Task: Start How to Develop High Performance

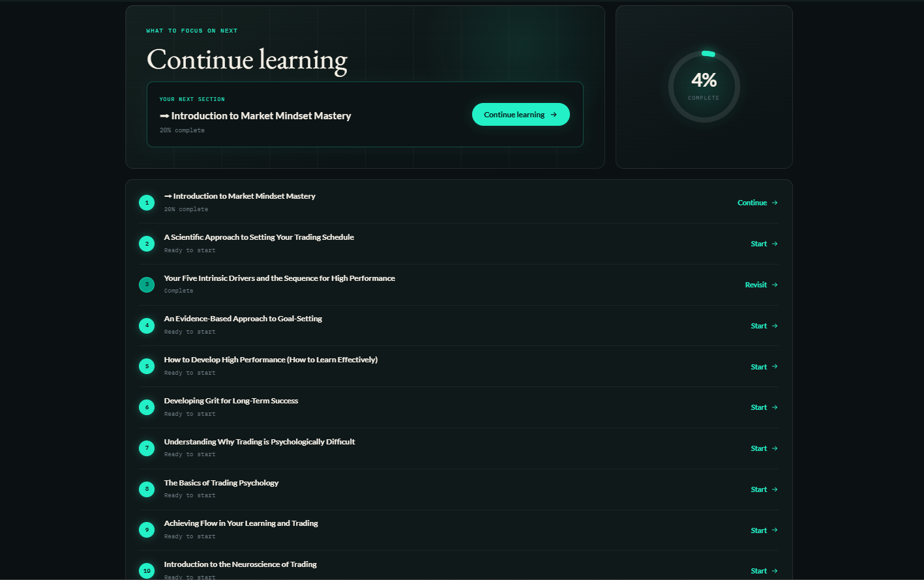Action: click(x=764, y=367)
